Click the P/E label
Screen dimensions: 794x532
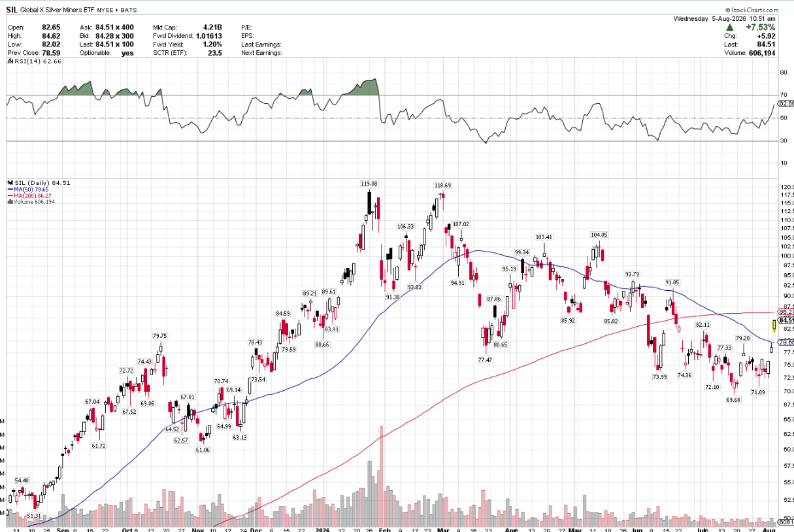pyautogui.click(x=246, y=27)
